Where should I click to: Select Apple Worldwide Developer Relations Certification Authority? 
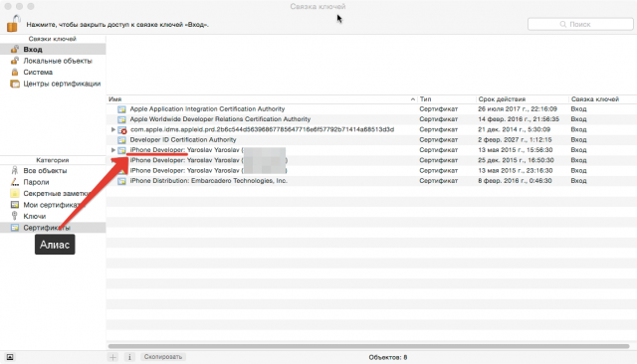(x=371, y=119)
